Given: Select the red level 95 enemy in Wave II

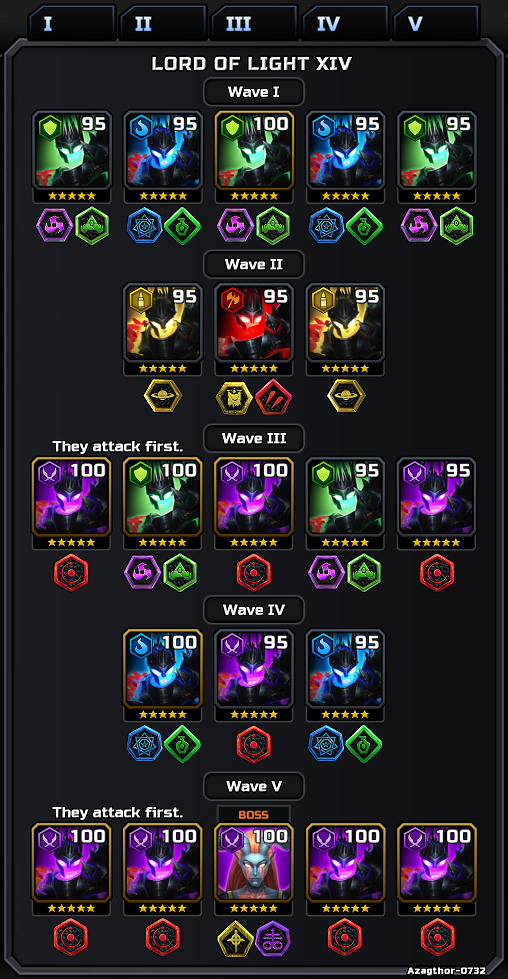Looking at the screenshot, I should point(254,323).
